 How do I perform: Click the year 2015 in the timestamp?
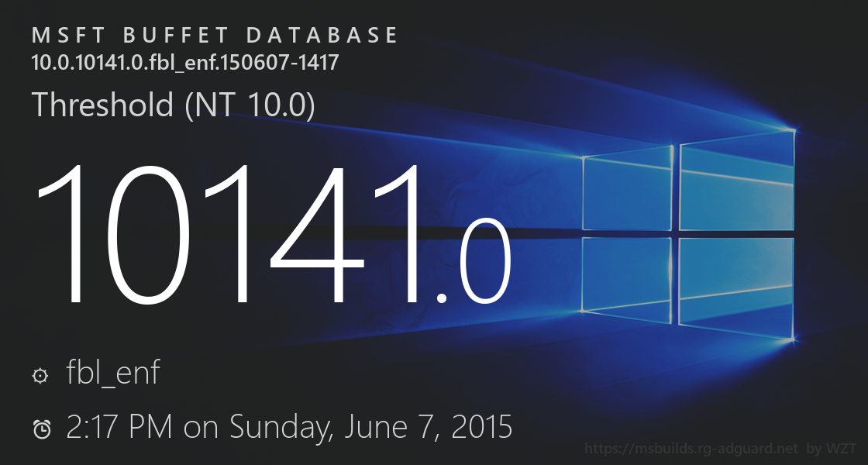click(x=480, y=426)
